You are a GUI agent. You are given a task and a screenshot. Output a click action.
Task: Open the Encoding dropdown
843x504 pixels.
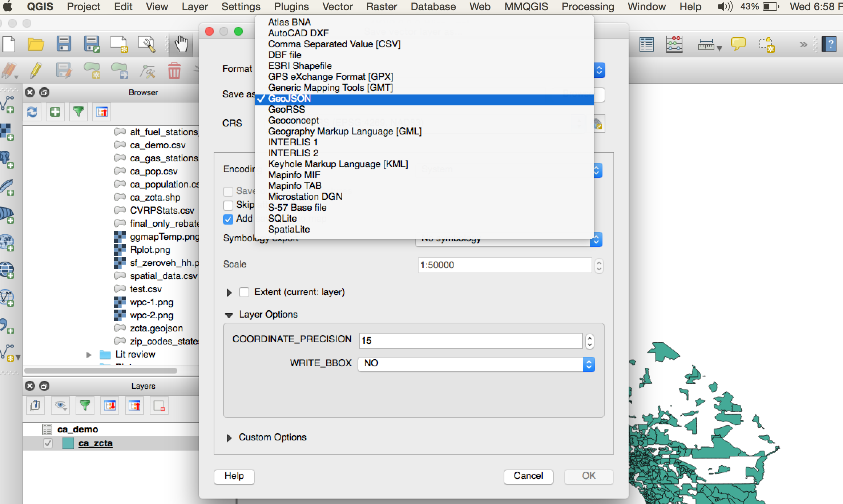pyautogui.click(x=596, y=170)
